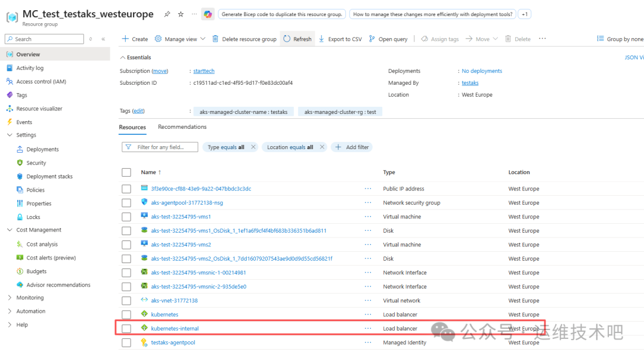Export the resources to CSV
This screenshot has height=358, width=644.
(340, 38)
